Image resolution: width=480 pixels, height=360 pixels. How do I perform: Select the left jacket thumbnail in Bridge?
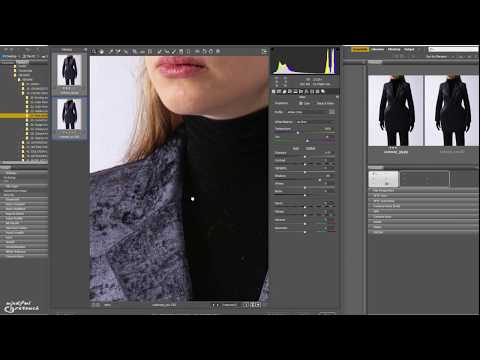click(x=396, y=111)
